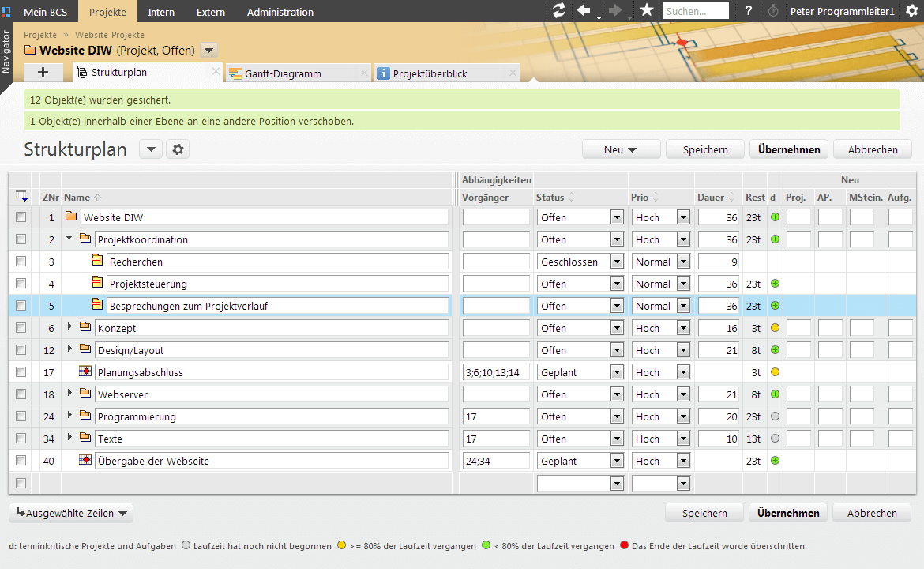924x569 pixels.
Task: Tick checkbox for Texte row
Action: coord(21,438)
